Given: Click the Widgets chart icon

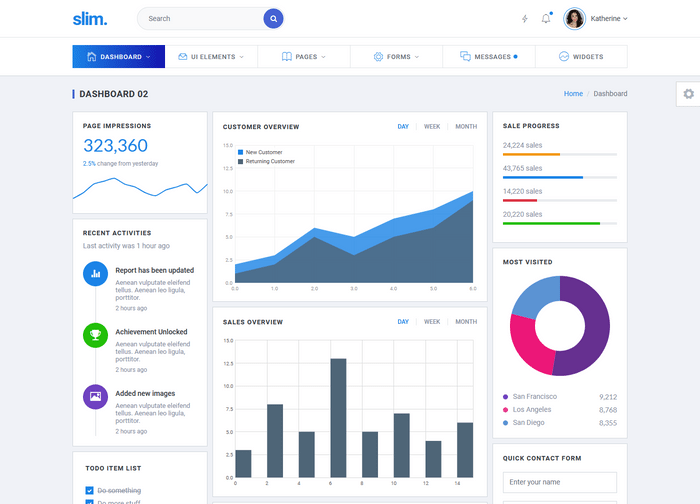Looking at the screenshot, I should pos(564,57).
